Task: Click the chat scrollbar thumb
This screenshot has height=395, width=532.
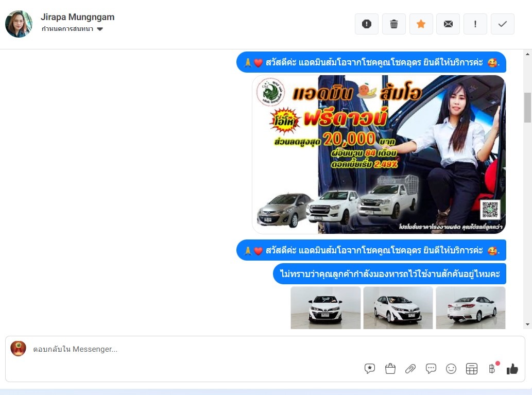Action: (527, 108)
